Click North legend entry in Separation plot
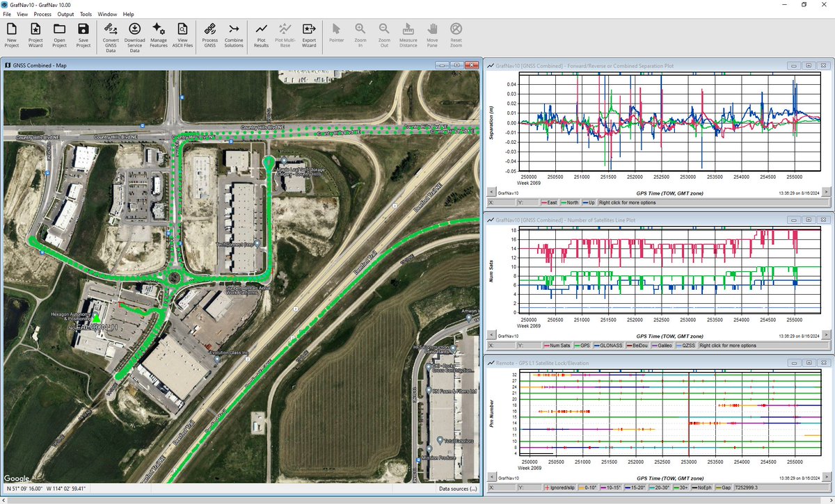This screenshot has width=835, height=504. click(571, 202)
